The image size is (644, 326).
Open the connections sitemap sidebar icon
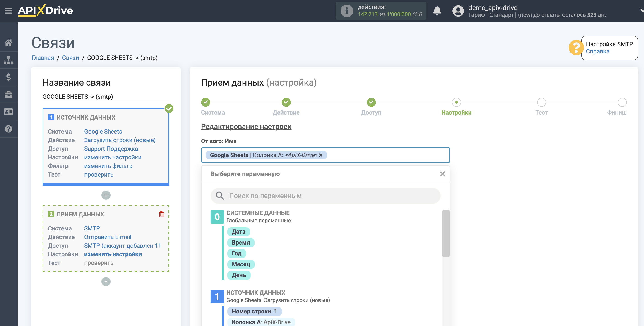point(9,60)
